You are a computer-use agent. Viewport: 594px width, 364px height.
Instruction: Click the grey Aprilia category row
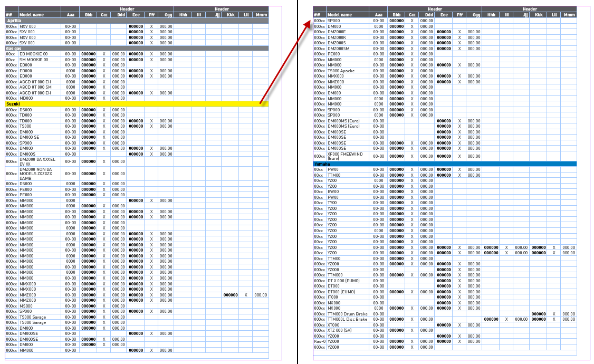point(137,21)
